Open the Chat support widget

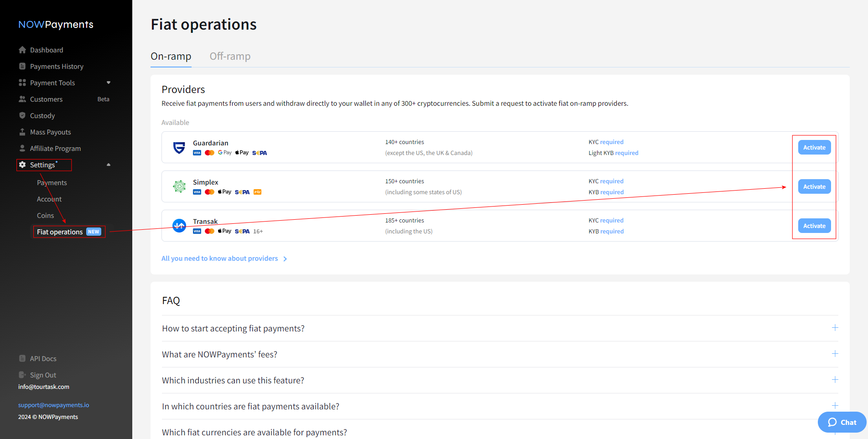(842, 422)
